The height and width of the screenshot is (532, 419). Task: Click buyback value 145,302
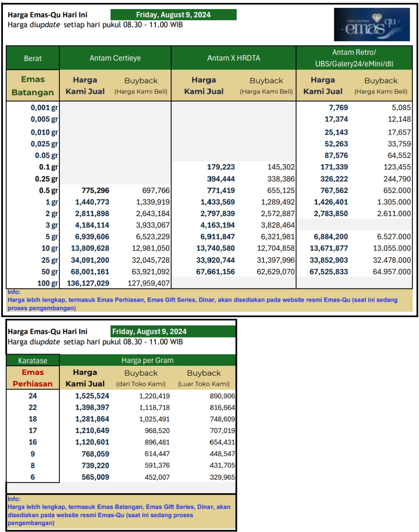click(281, 167)
